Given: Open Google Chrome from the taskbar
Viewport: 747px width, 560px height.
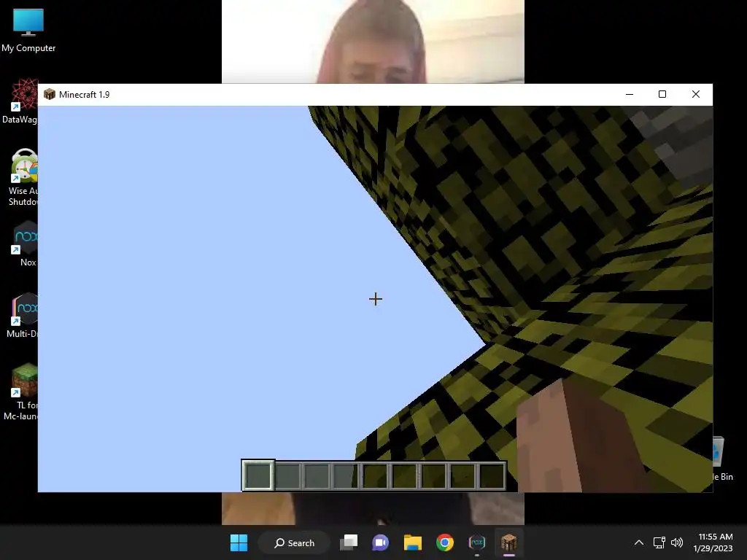Looking at the screenshot, I should coord(444,542).
